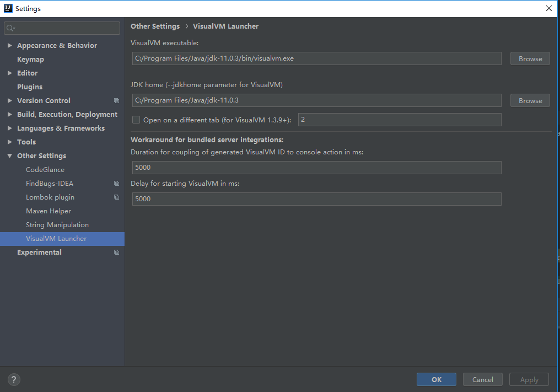Click "Other Settings" in the breadcrumb

(x=154, y=26)
